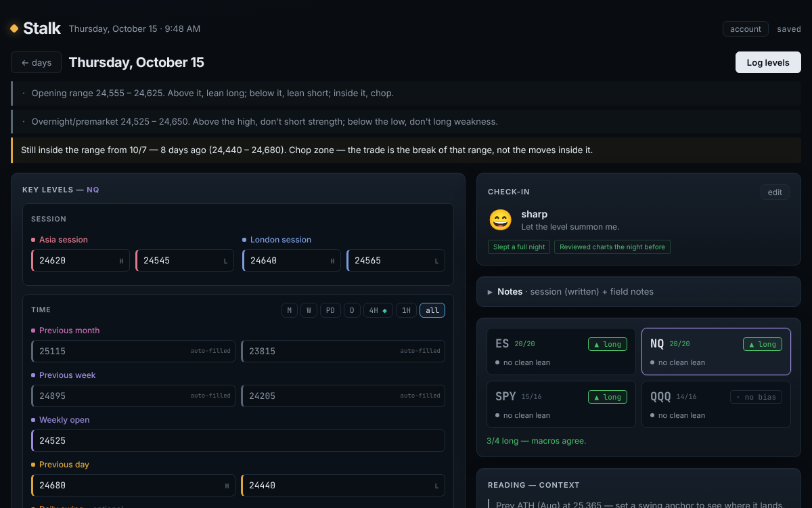Screen dimensions: 812x508
Task: Switch to the QQQ instrument card
Action: coord(716,404)
